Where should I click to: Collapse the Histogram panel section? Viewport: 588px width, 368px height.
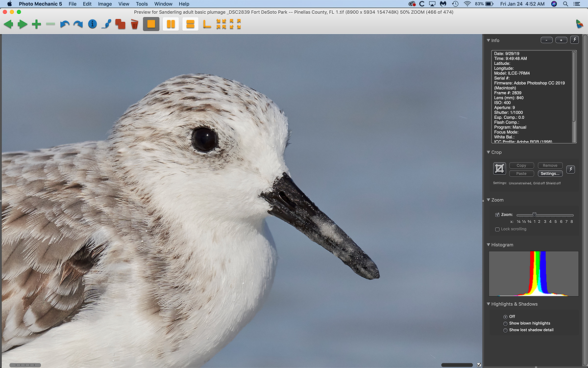point(489,244)
